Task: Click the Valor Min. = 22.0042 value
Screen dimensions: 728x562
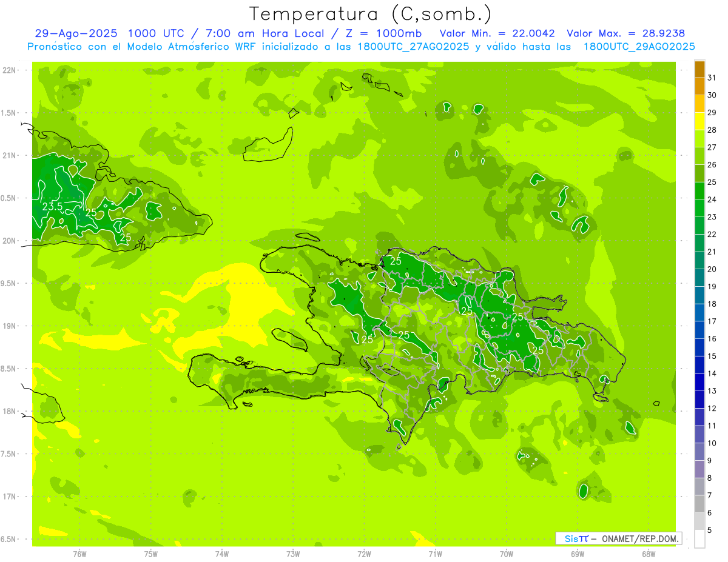Action: point(497,34)
